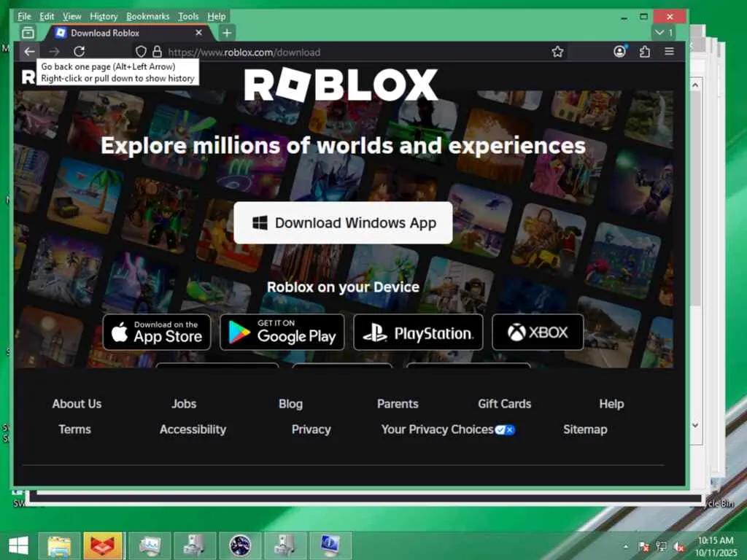Open the Terms footer link

click(x=75, y=429)
